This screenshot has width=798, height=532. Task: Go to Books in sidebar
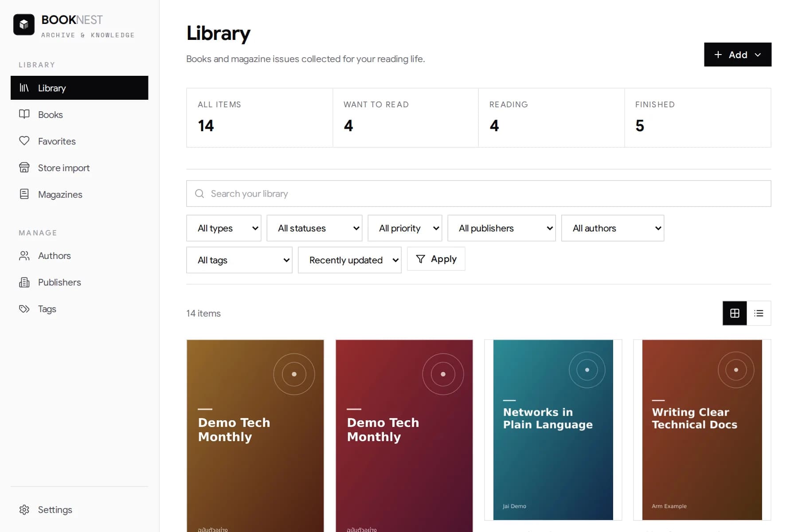click(x=79, y=114)
